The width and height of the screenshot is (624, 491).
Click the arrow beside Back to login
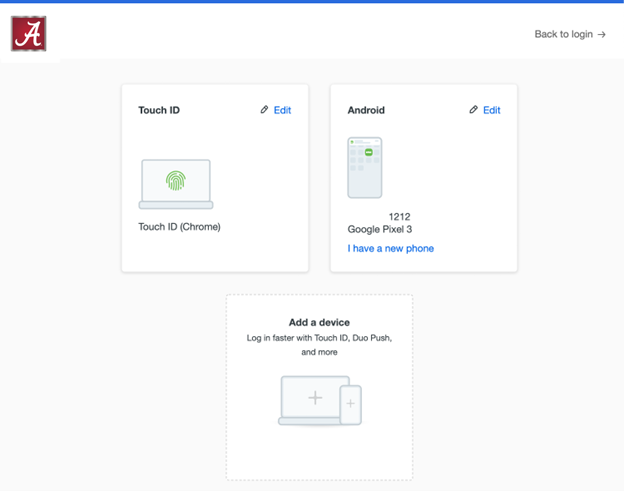coord(602,35)
